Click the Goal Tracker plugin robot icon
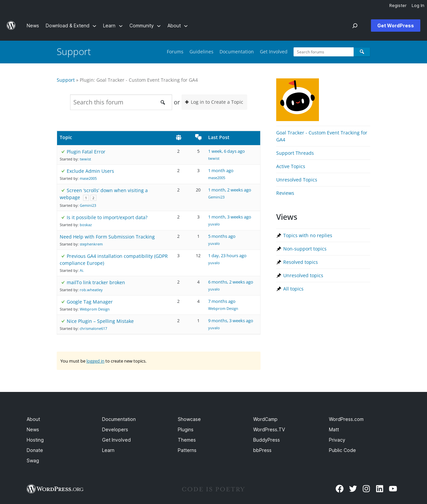The width and height of the screenshot is (427, 504). [298, 100]
